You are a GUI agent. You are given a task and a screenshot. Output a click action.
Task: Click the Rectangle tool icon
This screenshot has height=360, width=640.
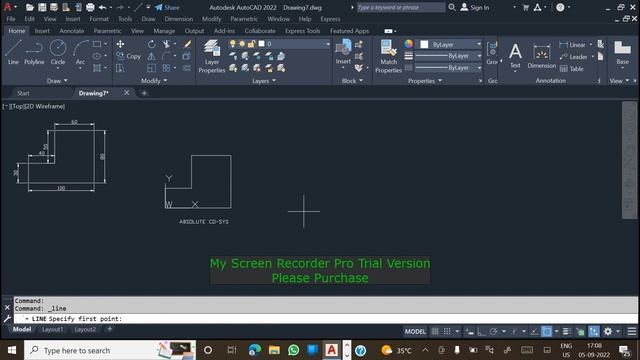(x=97, y=44)
